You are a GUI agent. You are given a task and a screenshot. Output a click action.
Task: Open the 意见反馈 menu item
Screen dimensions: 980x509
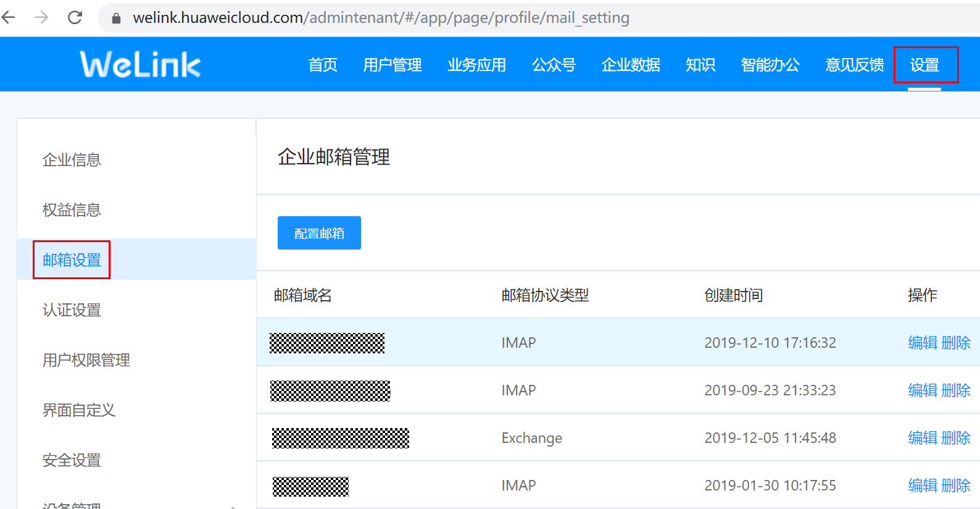854,65
